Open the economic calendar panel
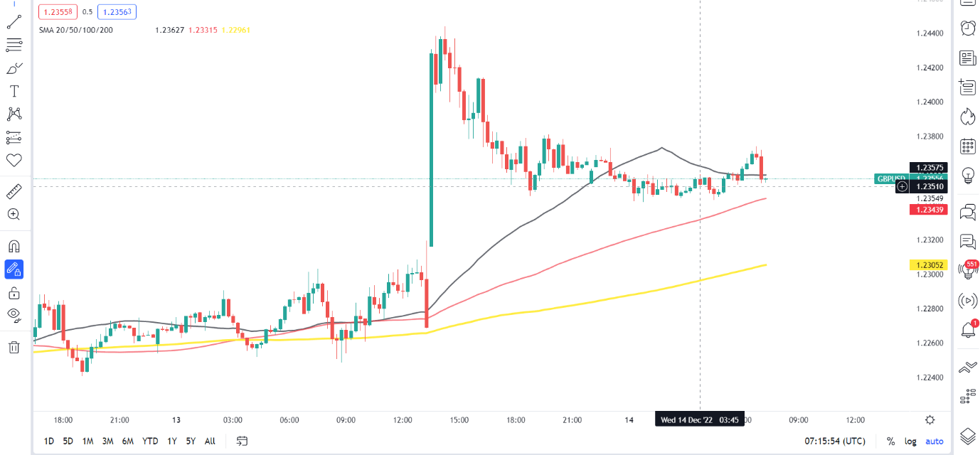Image resolution: width=980 pixels, height=455 pixels. (968, 146)
